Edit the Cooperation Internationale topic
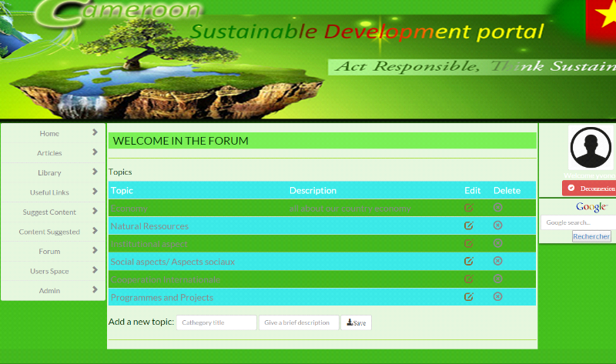Viewport: 616px width, 364px height. (469, 279)
